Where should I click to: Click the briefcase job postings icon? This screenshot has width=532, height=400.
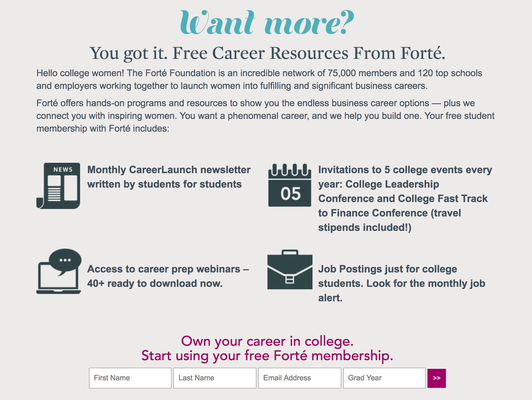point(290,270)
